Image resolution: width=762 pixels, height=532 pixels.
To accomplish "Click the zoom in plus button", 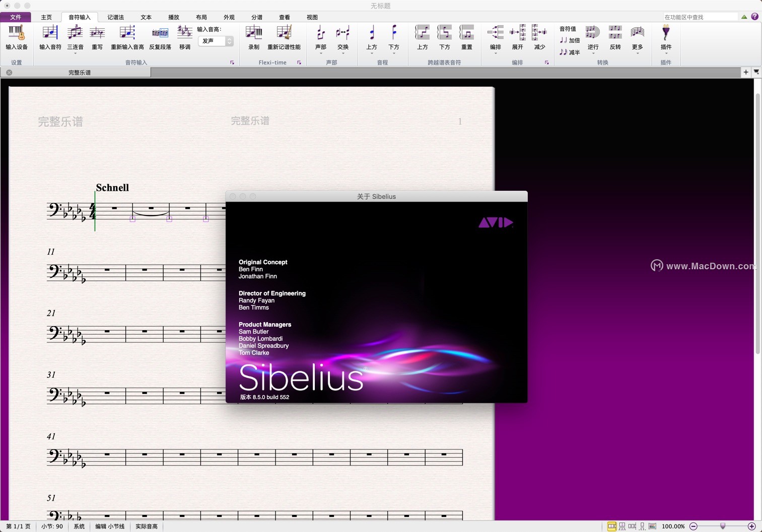I will click(752, 526).
